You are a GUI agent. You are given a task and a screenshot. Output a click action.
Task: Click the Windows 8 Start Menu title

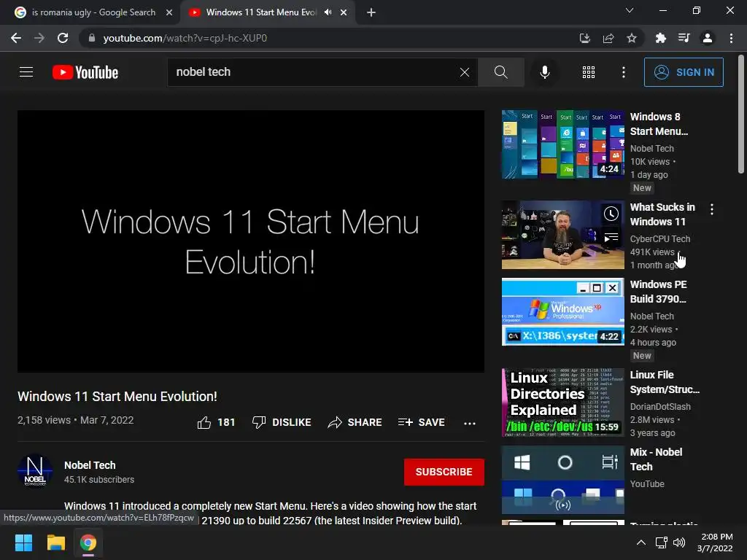[659, 124]
